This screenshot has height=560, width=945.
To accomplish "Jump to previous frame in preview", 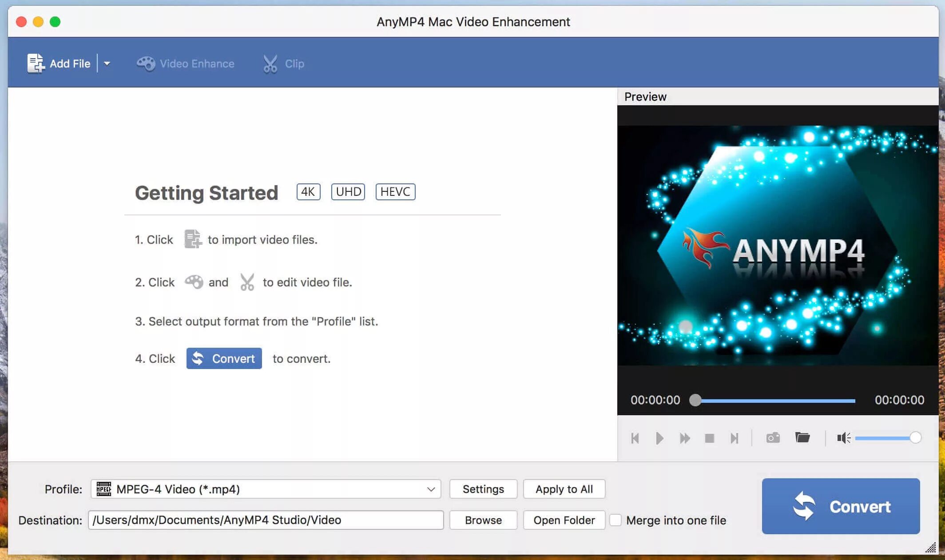I will click(635, 438).
